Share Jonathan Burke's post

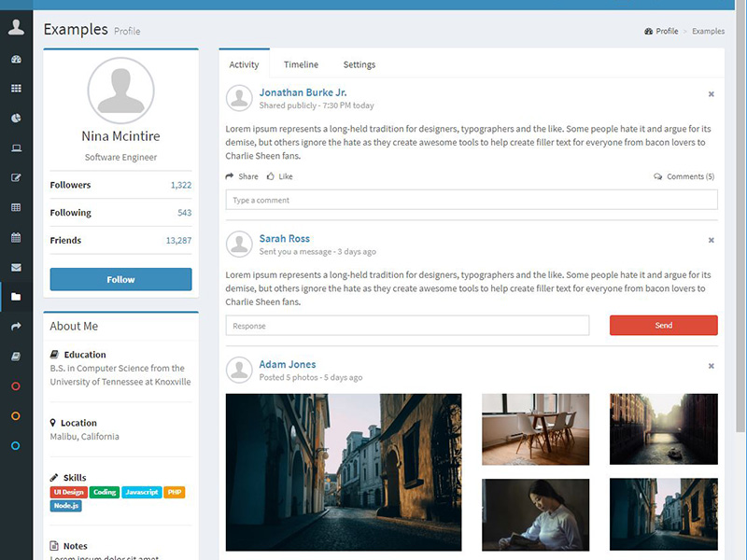click(242, 176)
